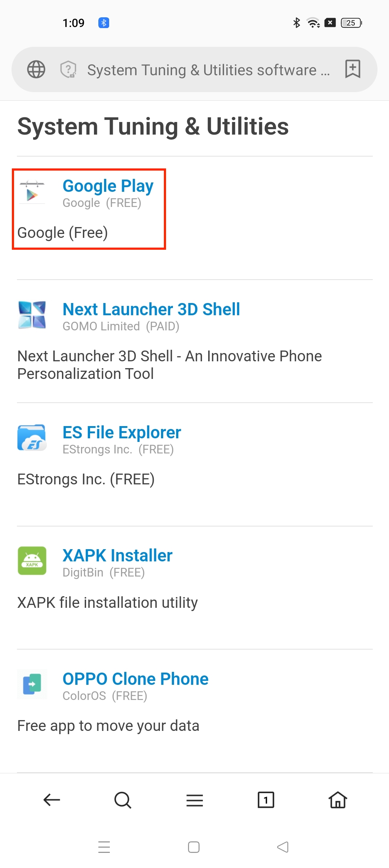The width and height of the screenshot is (389, 868).
Task: Open the Google Play link
Action: click(x=108, y=186)
